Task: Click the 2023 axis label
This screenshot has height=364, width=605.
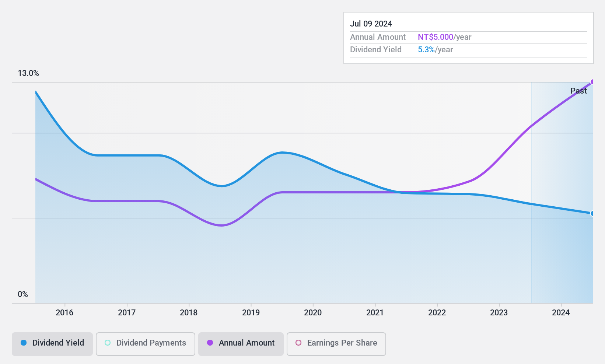Action: point(499,313)
